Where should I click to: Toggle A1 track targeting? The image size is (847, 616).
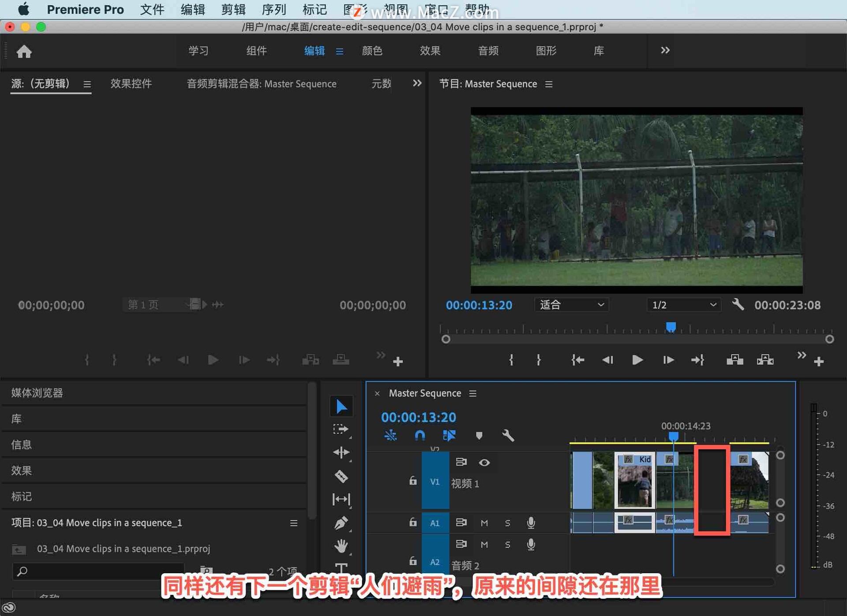[435, 523]
